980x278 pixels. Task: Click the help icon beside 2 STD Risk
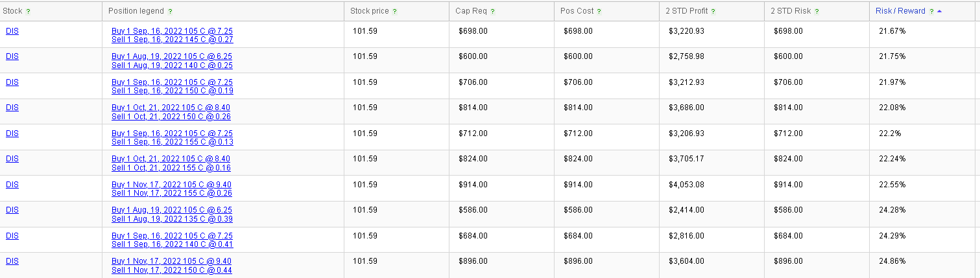click(817, 12)
